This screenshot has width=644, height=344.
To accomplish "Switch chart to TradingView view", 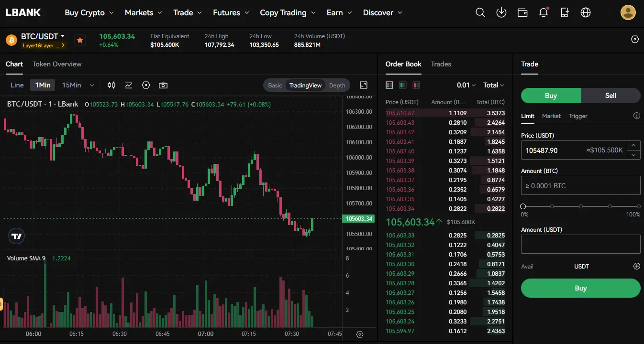I will tap(305, 85).
